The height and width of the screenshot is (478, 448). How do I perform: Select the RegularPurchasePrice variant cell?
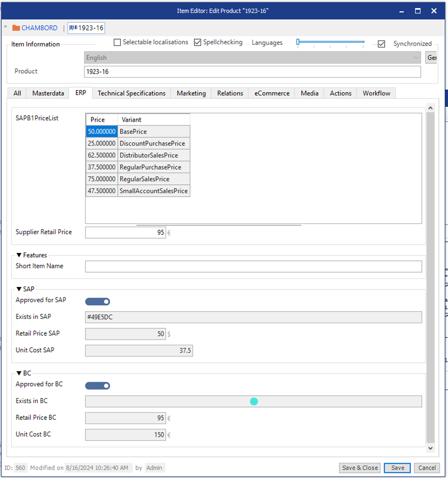(x=154, y=167)
